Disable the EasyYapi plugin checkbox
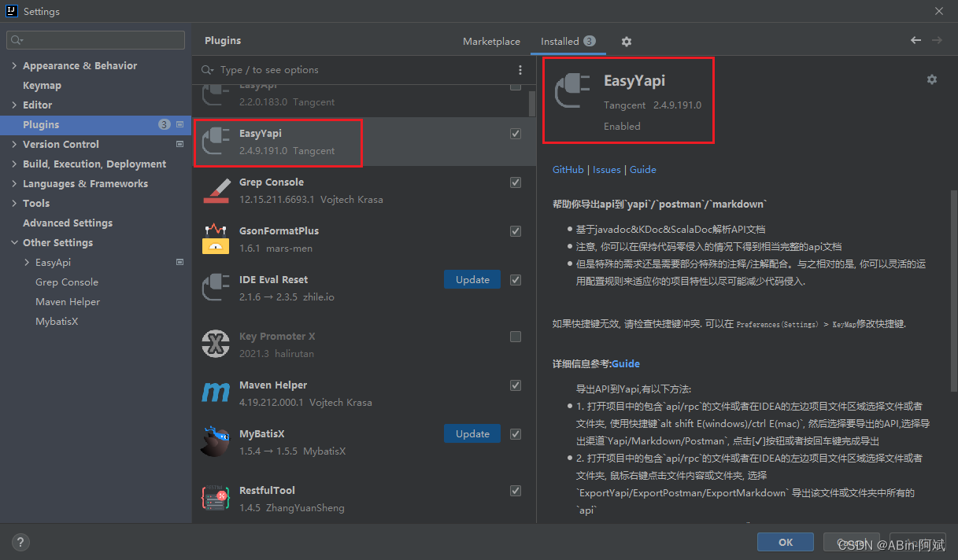The width and height of the screenshot is (958, 560). 516,134
